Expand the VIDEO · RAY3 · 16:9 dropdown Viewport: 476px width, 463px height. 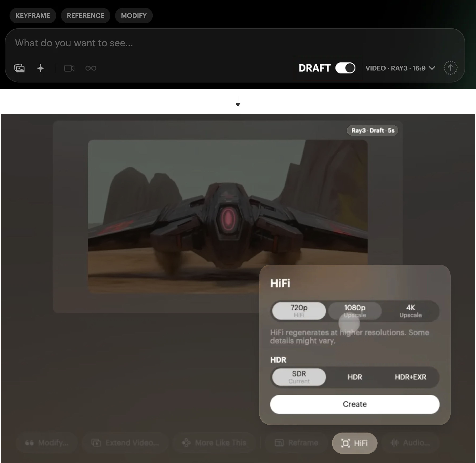tap(400, 68)
